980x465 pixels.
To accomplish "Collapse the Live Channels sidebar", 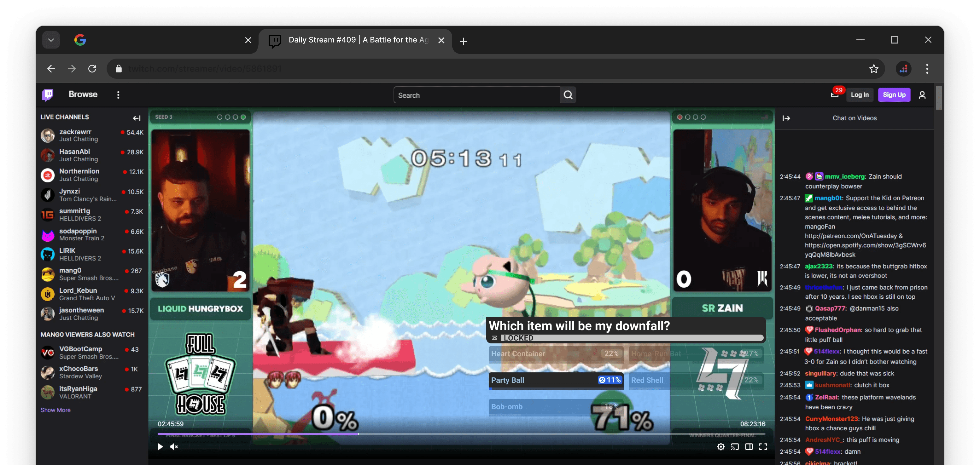I will (x=137, y=118).
